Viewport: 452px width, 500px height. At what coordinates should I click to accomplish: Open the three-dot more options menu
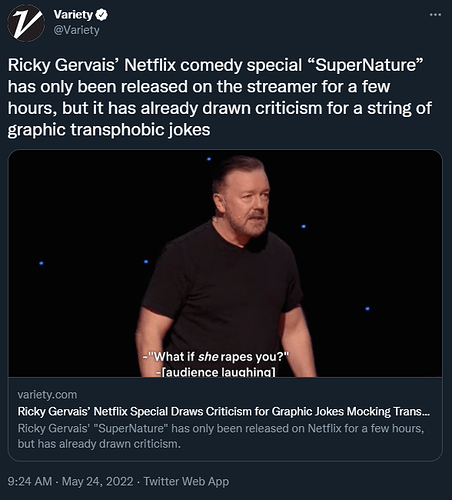click(x=435, y=15)
